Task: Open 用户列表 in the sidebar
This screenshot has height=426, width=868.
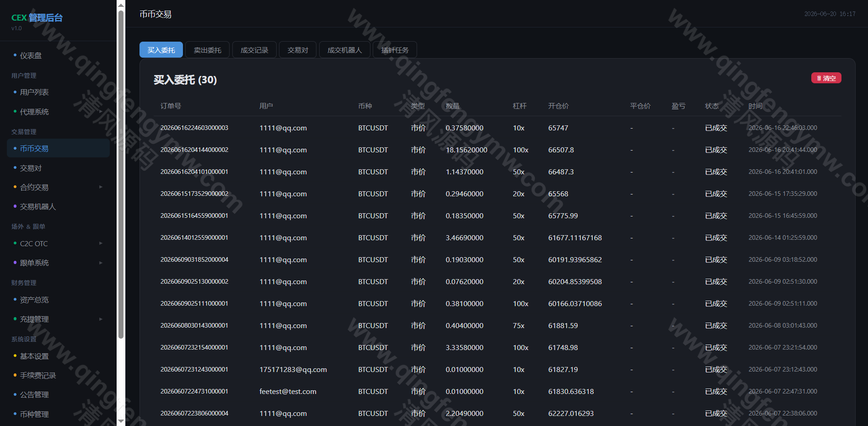Action: [x=58, y=92]
